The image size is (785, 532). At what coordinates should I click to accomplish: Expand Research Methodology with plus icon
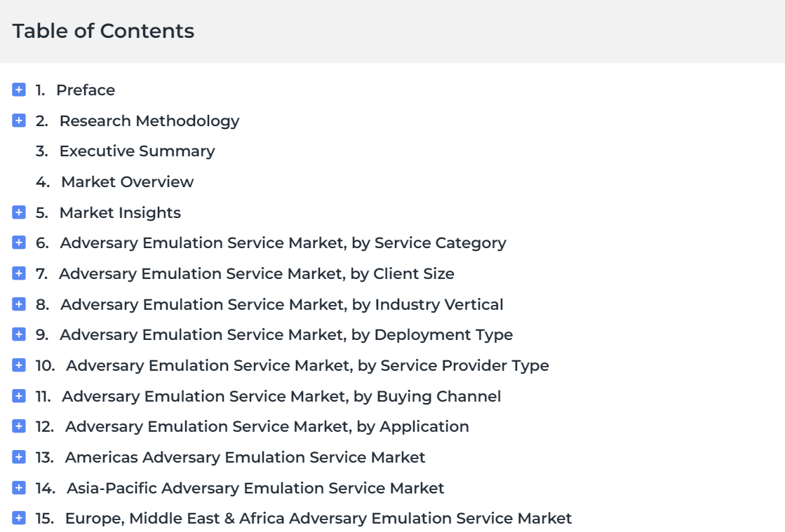point(19,121)
